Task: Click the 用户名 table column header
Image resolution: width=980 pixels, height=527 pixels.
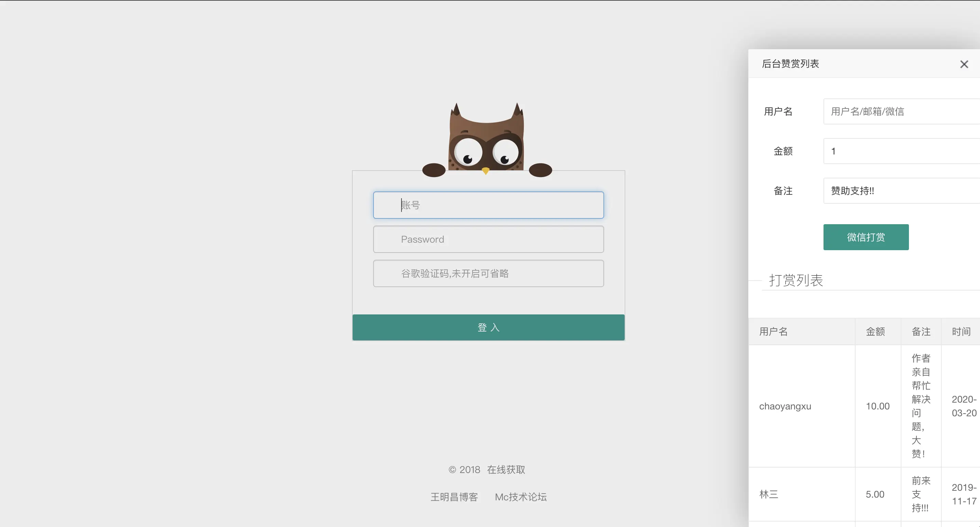Action: pyautogui.click(x=773, y=332)
